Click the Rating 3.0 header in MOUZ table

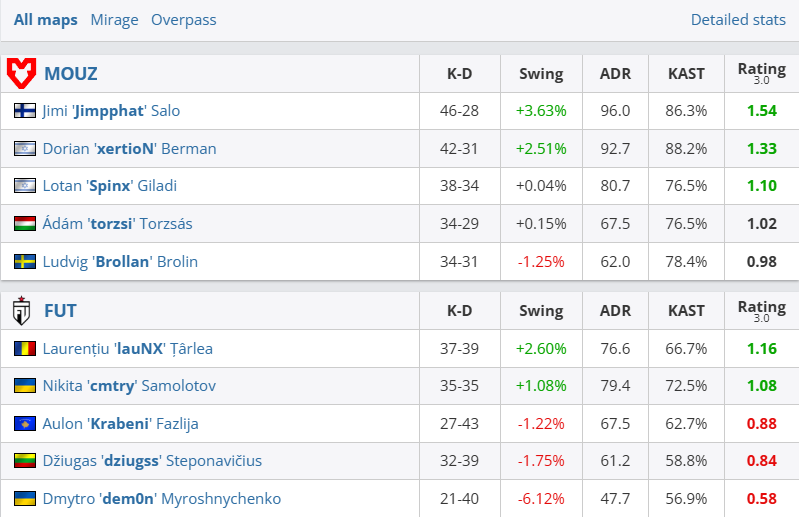pyautogui.click(x=761, y=73)
